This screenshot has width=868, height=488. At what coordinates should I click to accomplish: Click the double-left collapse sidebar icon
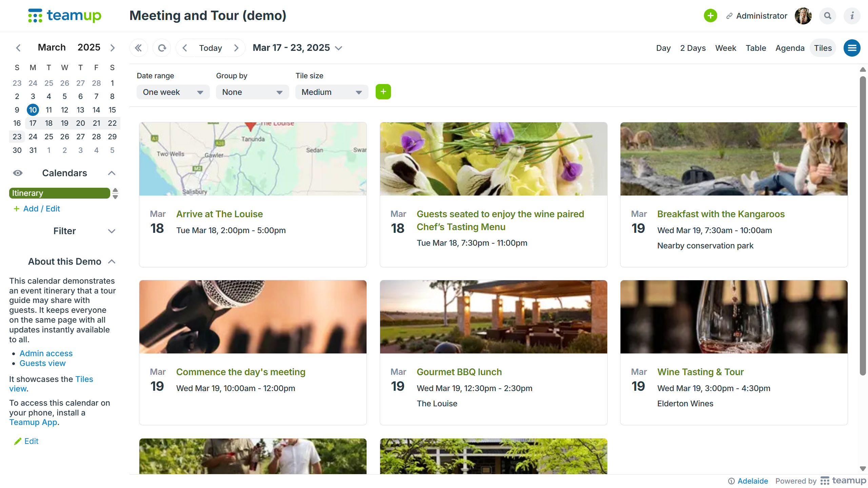(x=138, y=48)
